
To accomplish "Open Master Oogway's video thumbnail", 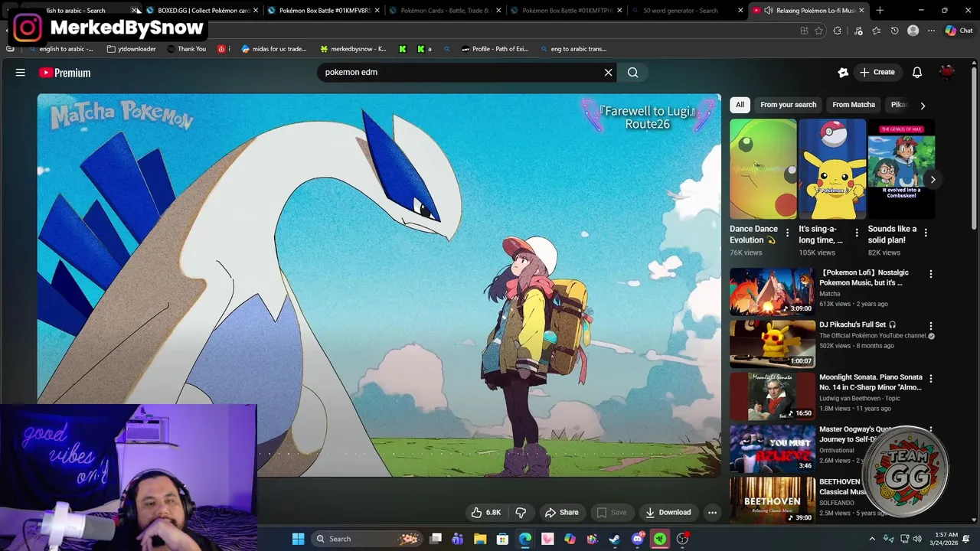I will [772, 448].
